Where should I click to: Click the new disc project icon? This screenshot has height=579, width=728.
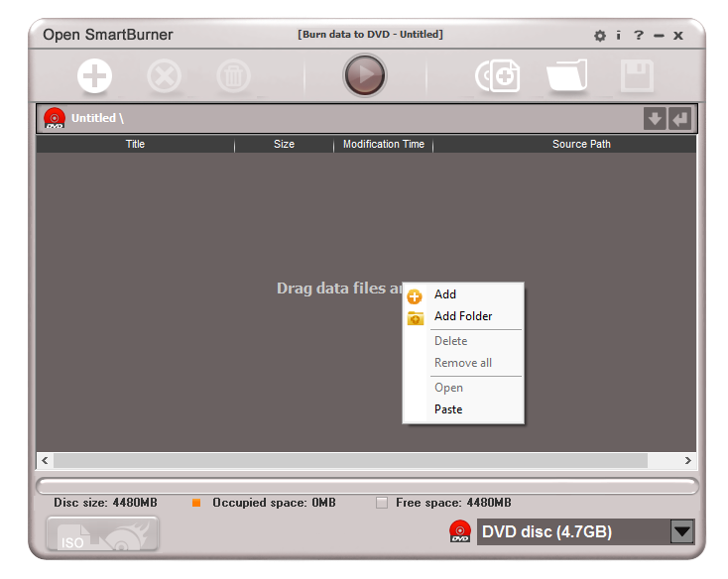[x=498, y=75]
